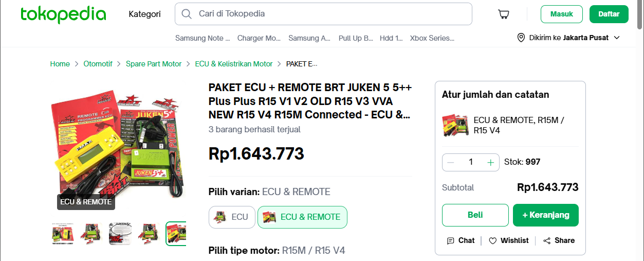Select the ECU & REMOTE variant

(302, 217)
